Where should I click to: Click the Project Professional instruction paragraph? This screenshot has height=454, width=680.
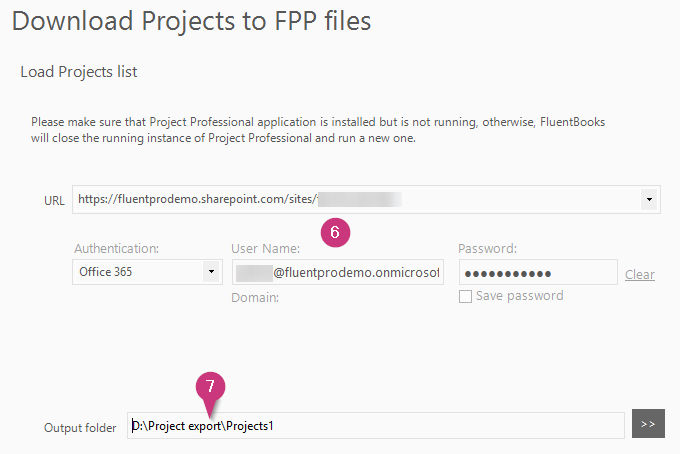pos(317,130)
